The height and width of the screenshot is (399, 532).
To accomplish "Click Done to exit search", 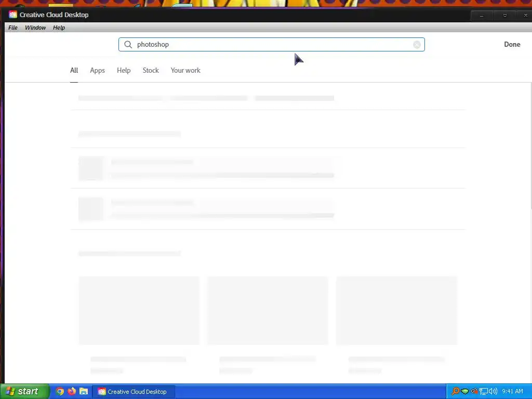I will 512,45.
